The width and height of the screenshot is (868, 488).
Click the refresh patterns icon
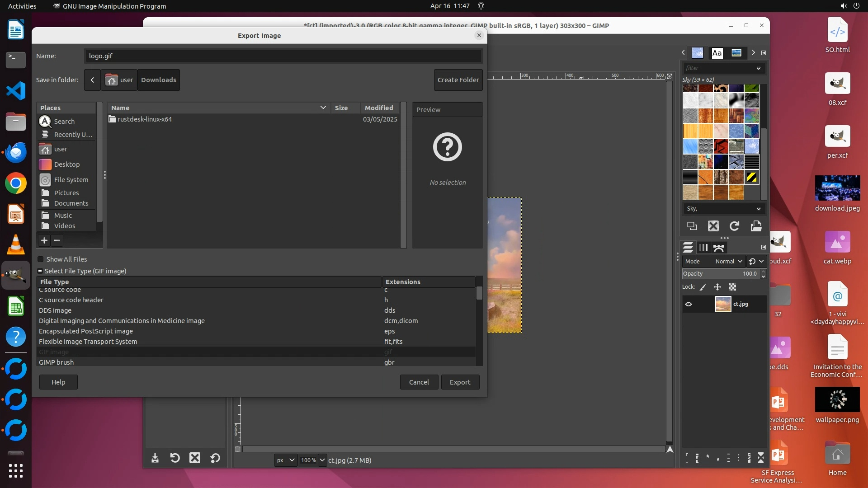tap(735, 226)
